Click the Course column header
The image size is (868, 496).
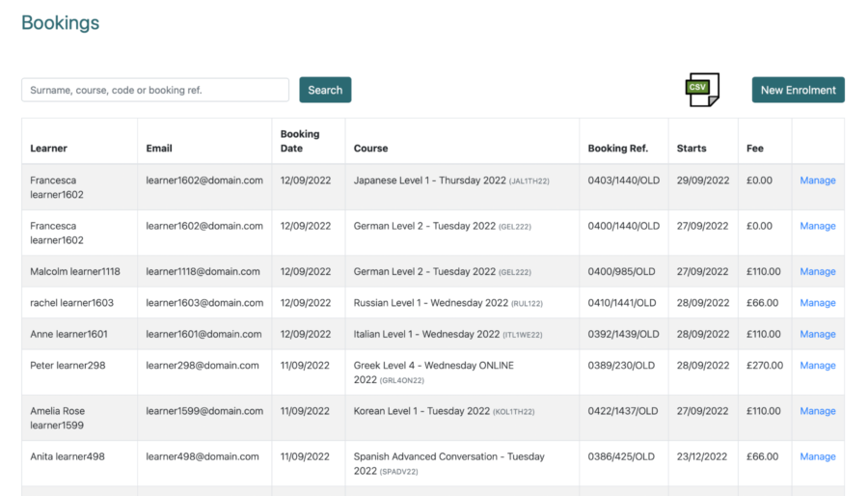click(370, 149)
